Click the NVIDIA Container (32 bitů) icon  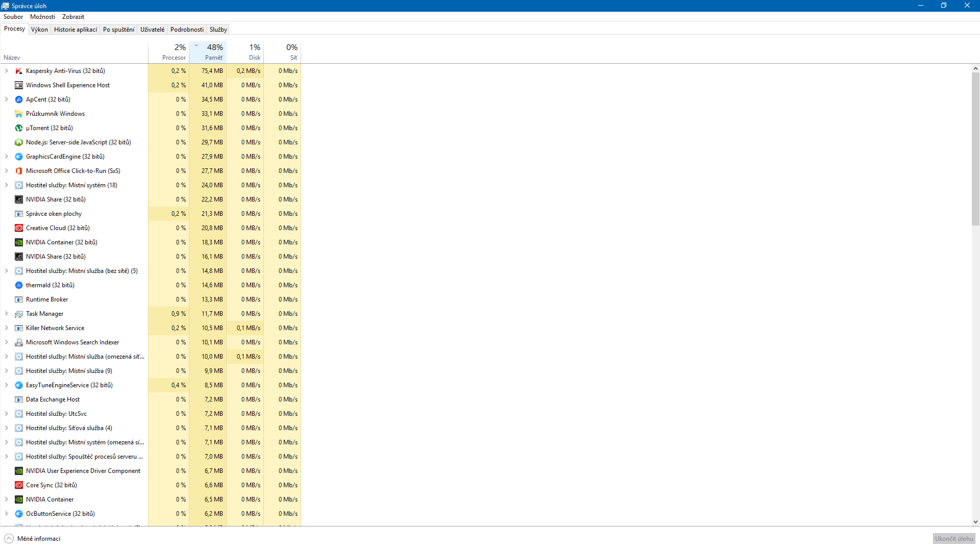(19, 242)
